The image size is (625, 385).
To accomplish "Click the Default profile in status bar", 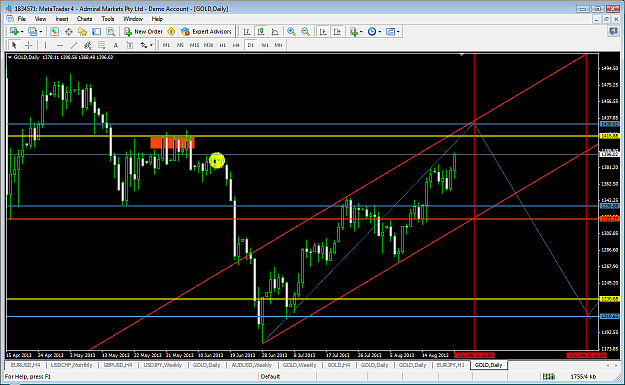I will [270, 376].
